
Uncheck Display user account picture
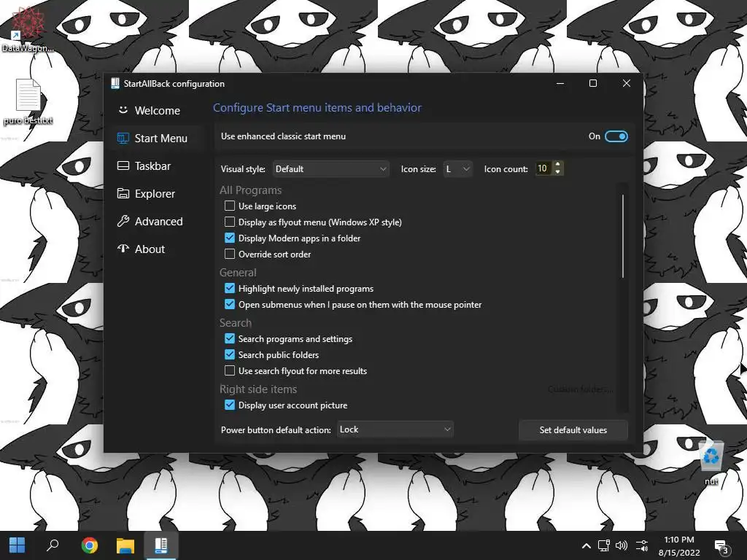click(x=230, y=405)
